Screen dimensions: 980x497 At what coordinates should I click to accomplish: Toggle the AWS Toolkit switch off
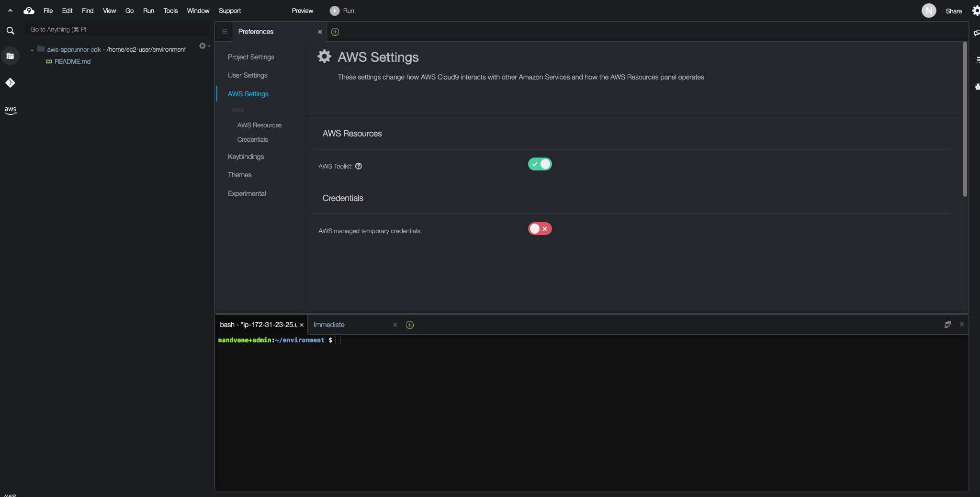click(x=540, y=164)
